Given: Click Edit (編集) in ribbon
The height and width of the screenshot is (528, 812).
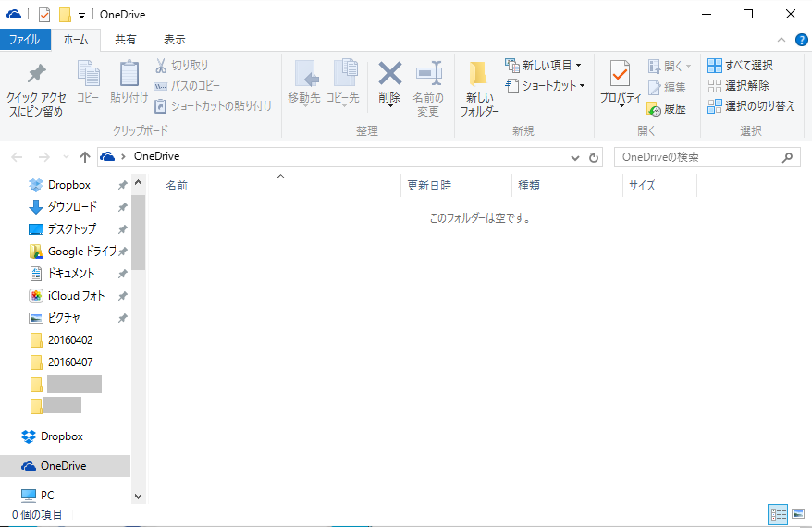Looking at the screenshot, I should pyautogui.click(x=667, y=88).
